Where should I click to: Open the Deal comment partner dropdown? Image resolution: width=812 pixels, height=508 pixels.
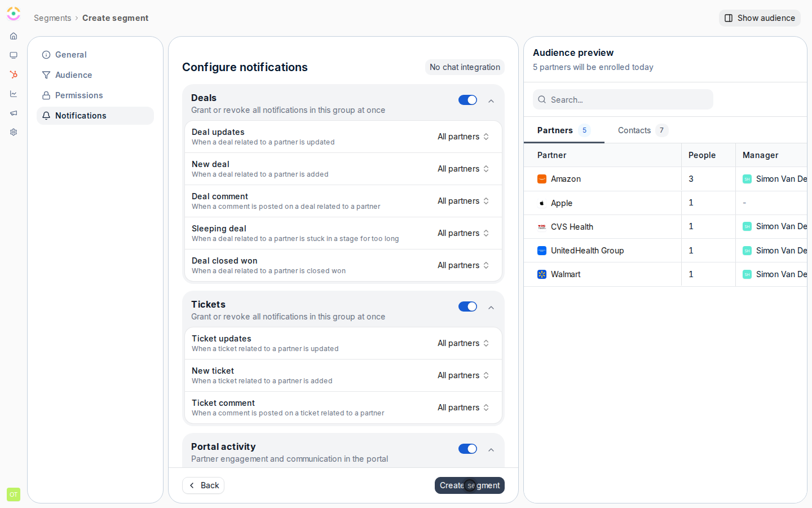pos(464,201)
